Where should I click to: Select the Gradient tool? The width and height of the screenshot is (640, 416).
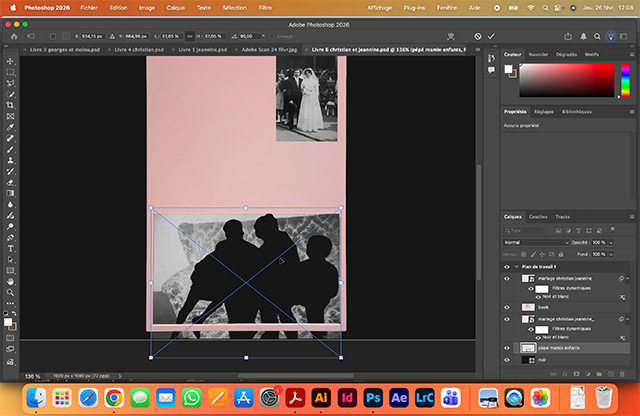10,194
